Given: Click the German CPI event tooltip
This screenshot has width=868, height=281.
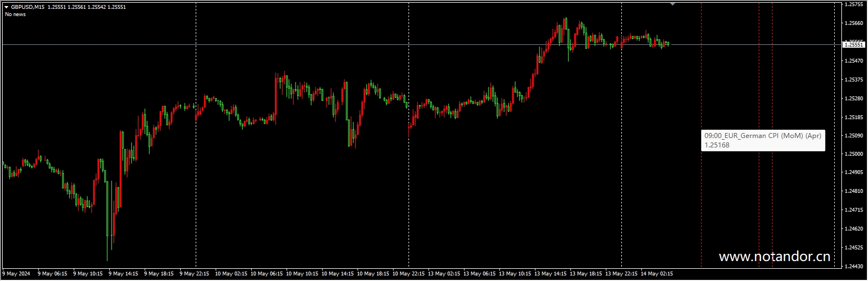Looking at the screenshot, I should 763,140.
